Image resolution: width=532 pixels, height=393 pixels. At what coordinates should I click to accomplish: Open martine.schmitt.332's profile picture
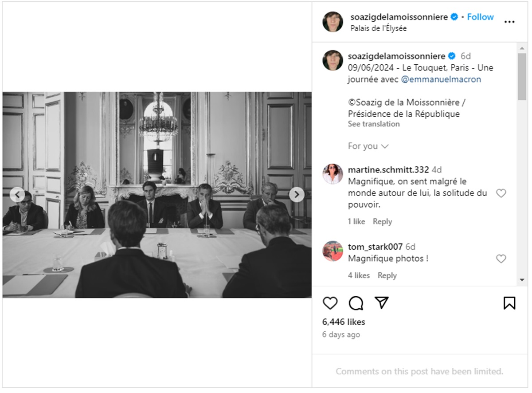pyautogui.click(x=332, y=174)
